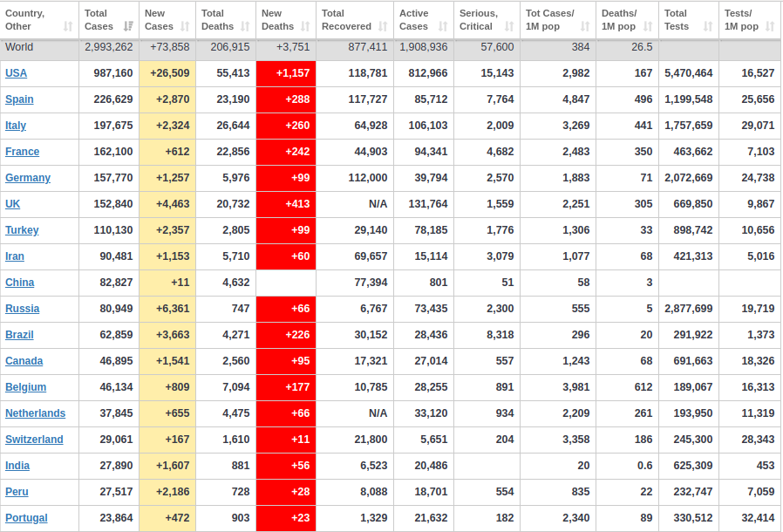Sort by New Cases column icon
This screenshot has height=532, width=783.
[185, 26]
